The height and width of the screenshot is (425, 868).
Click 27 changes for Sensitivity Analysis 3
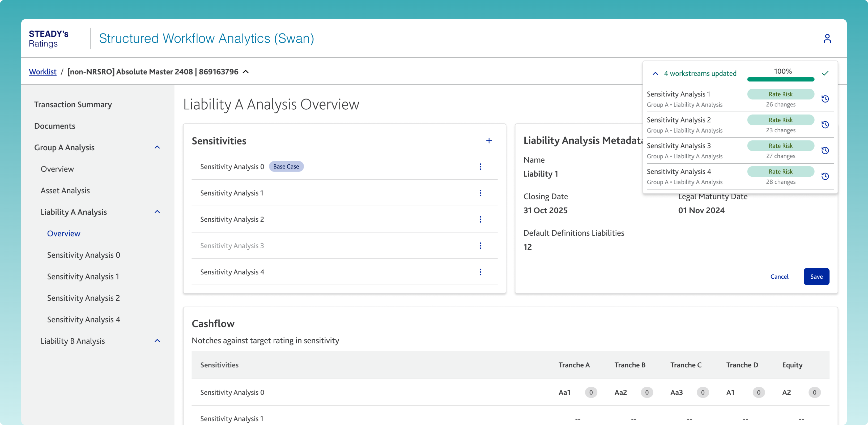(x=780, y=156)
